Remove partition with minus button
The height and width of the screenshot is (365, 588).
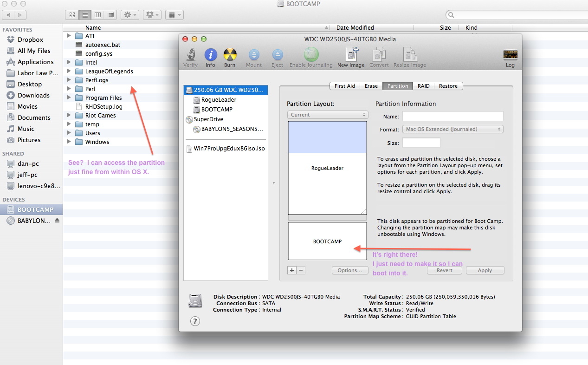coord(301,270)
